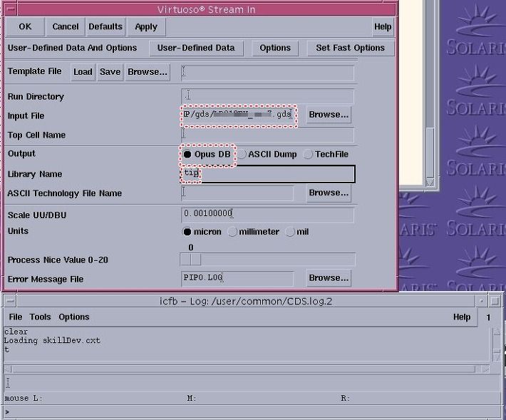This screenshot has width=506, height=420.
Task: Focus ASCII Technology File Name field
Action: [x=237, y=193]
